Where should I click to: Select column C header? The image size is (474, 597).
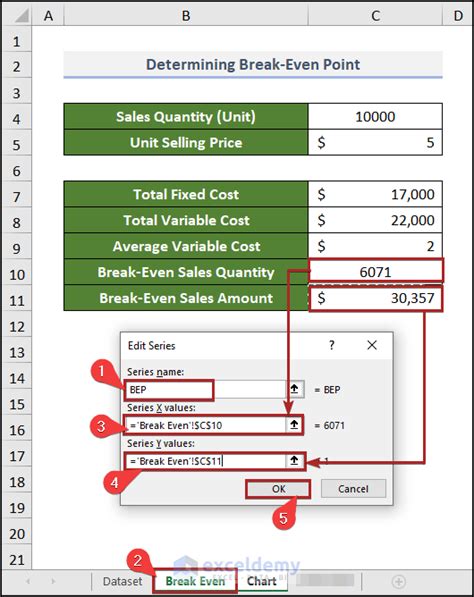click(x=375, y=16)
